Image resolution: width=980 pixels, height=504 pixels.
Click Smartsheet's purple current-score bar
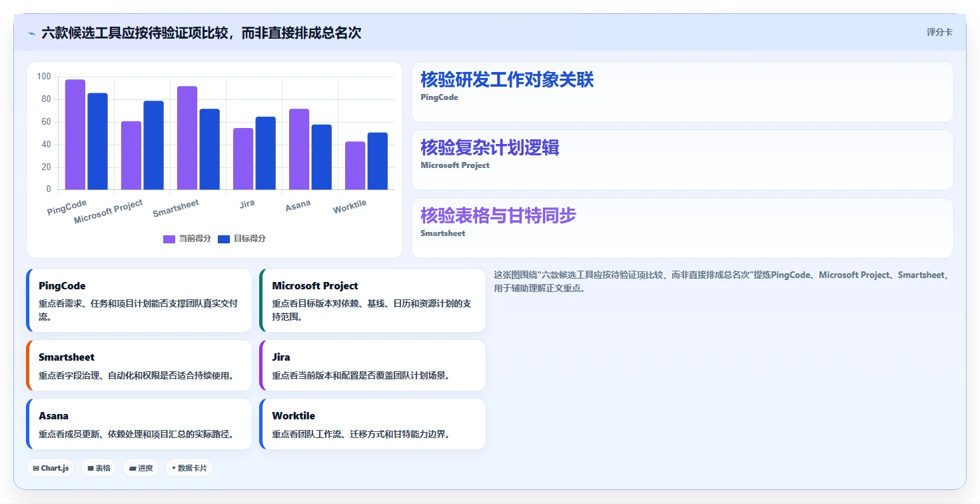[187, 138]
